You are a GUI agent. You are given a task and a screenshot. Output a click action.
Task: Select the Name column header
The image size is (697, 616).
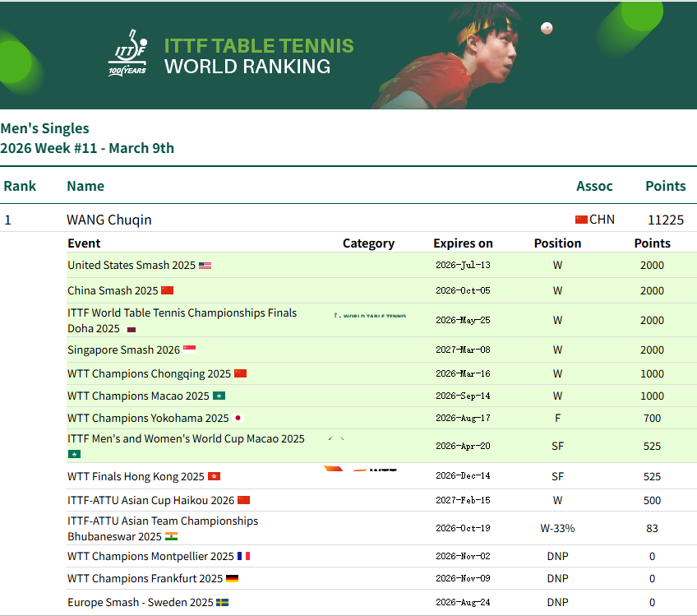(x=85, y=186)
